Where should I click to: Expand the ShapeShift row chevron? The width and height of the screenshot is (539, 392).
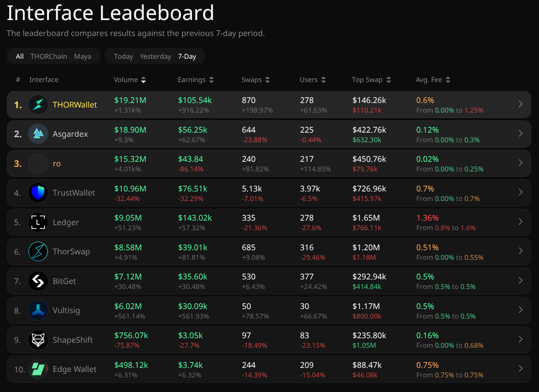[520, 340]
